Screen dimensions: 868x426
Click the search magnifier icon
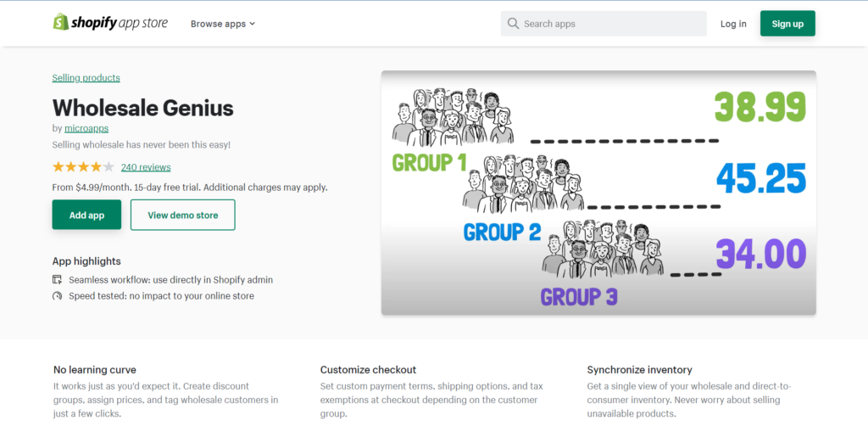pos(513,24)
